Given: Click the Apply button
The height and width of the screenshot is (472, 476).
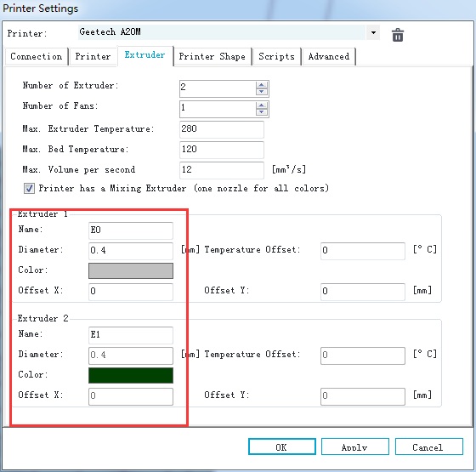Looking at the screenshot, I should tap(355, 446).
